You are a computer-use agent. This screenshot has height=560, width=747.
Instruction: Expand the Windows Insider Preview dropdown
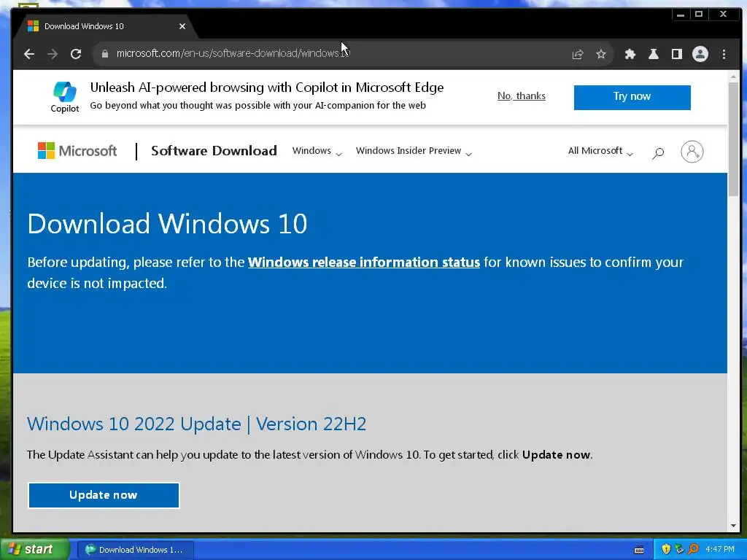click(x=414, y=151)
